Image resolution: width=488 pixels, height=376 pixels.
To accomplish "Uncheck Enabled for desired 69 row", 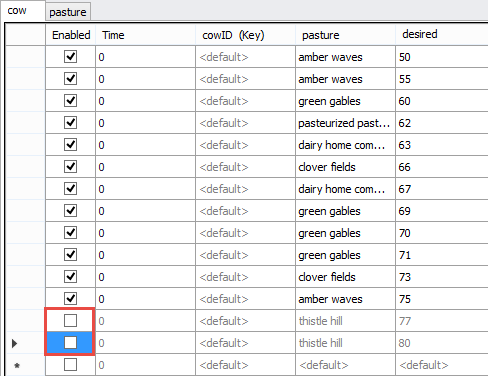I will point(70,211).
